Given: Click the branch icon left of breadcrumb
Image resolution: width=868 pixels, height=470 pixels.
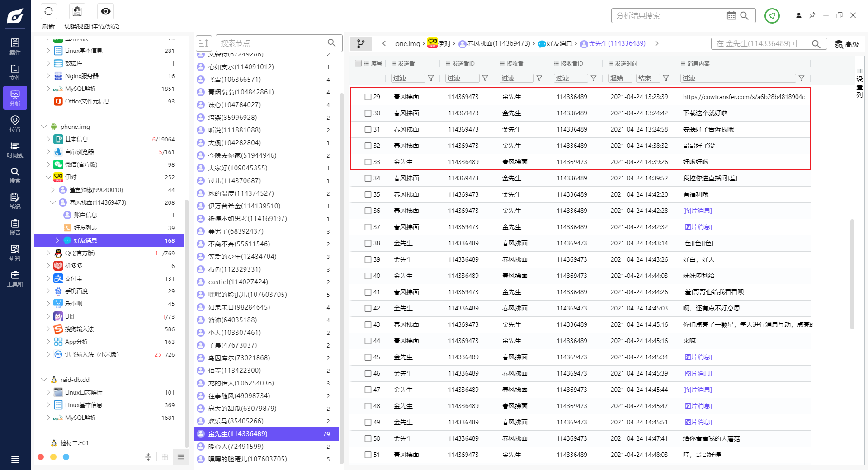Looking at the screenshot, I should click(x=360, y=44).
